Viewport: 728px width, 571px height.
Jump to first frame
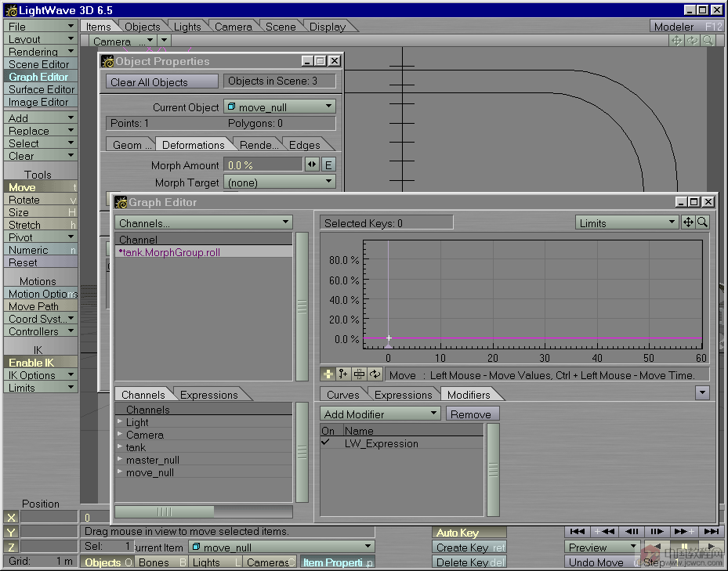pyautogui.click(x=577, y=532)
